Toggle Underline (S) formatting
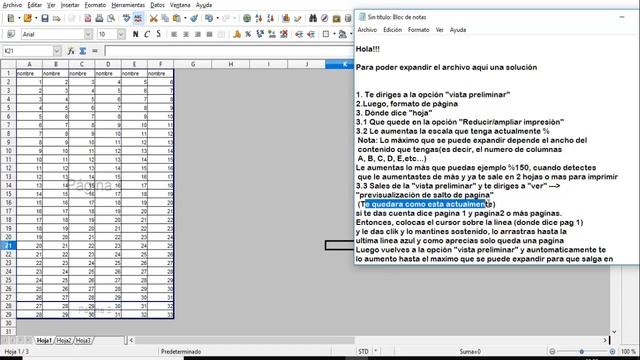 click(x=158, y=34)
